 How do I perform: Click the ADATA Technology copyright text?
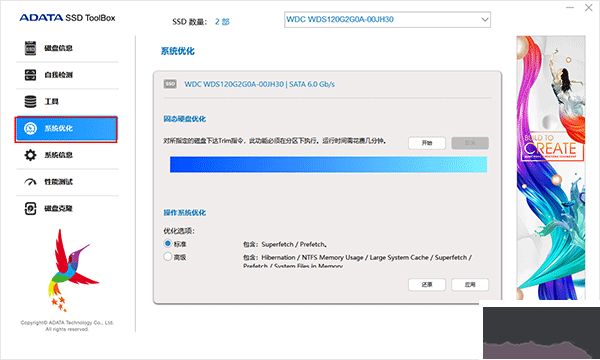(67, 326)
